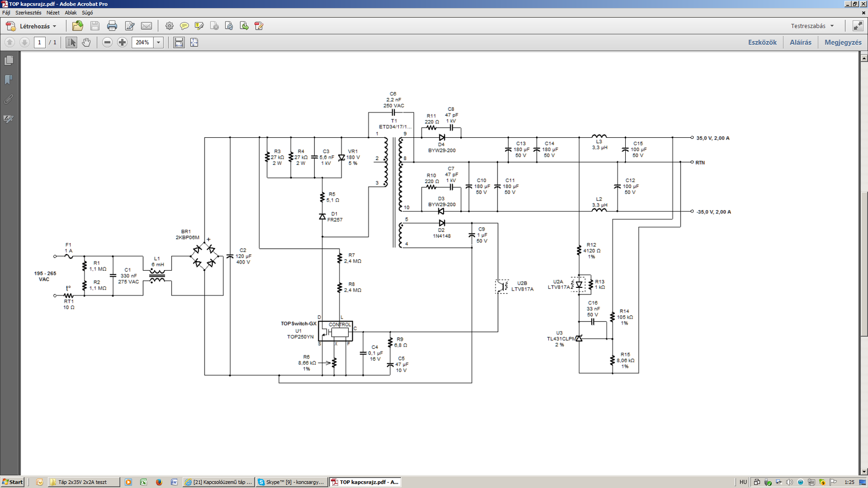This screenshot has height=488, width=868.
Task: Click the HU language indicator
Action: 743,482
